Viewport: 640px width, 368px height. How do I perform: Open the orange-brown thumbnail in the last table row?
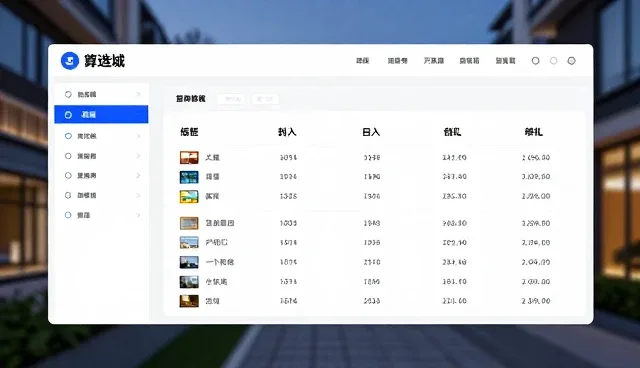coord(189,301)
